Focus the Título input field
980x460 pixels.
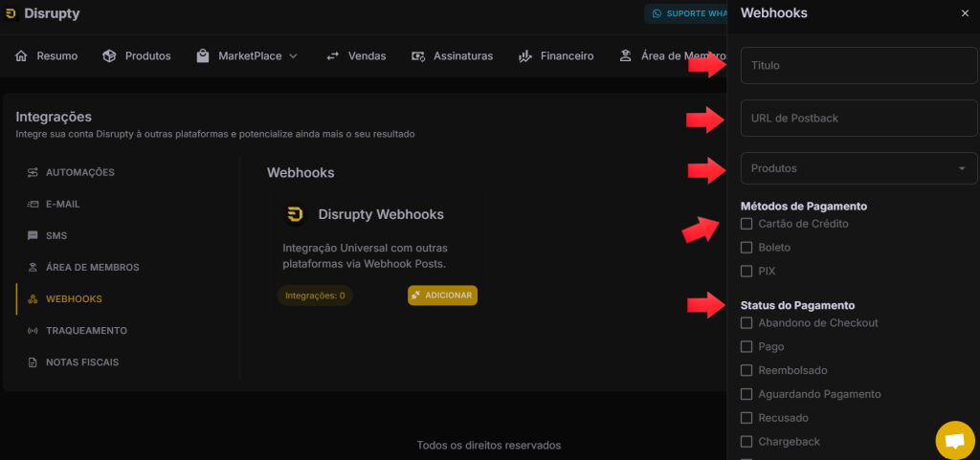(x=858, y=66)
